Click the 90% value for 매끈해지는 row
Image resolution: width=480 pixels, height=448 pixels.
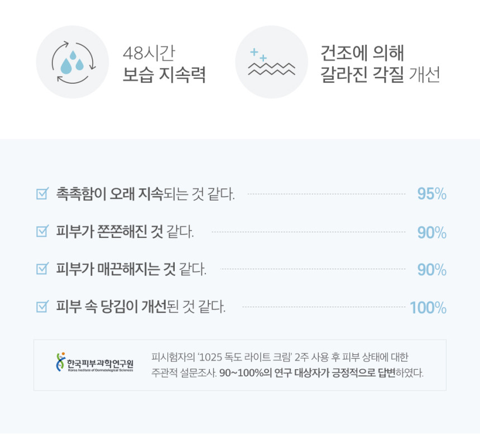(431, 270)
